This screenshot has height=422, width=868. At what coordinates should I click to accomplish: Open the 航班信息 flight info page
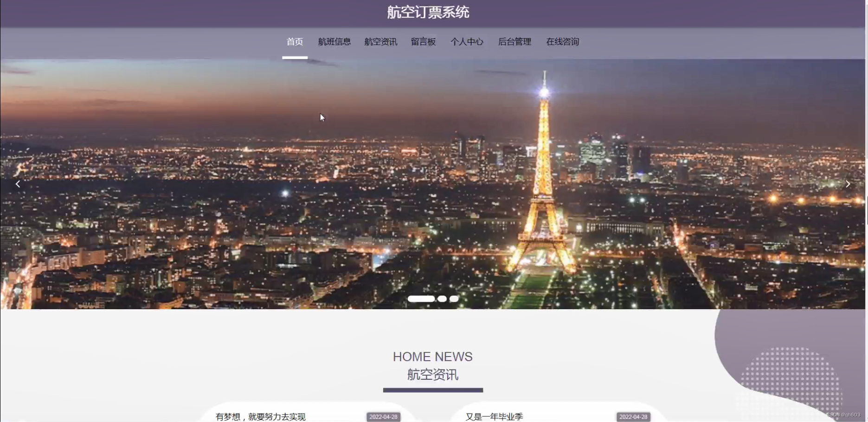(x=334, y=42)
